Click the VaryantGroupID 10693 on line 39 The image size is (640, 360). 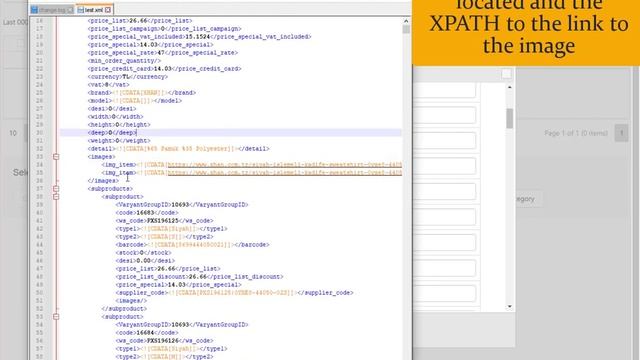pos(182,205)
